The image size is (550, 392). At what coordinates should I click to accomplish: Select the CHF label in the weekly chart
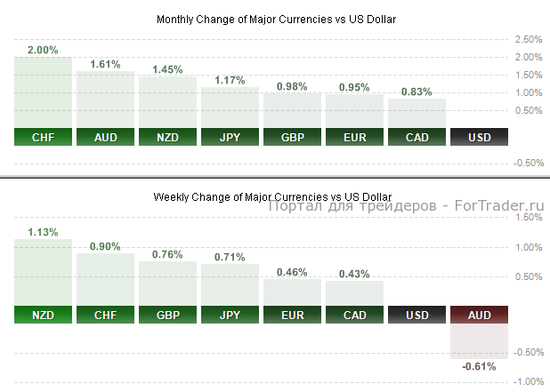pos(105,314)
